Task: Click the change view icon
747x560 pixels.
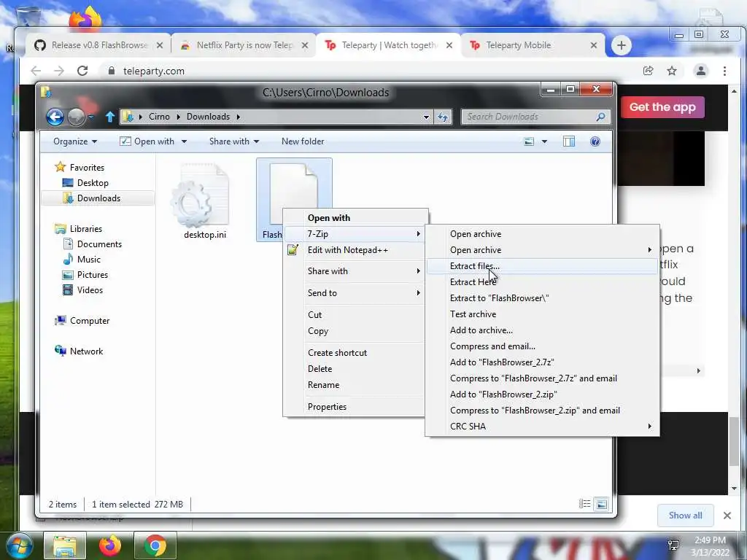Action: coord(529,141)
